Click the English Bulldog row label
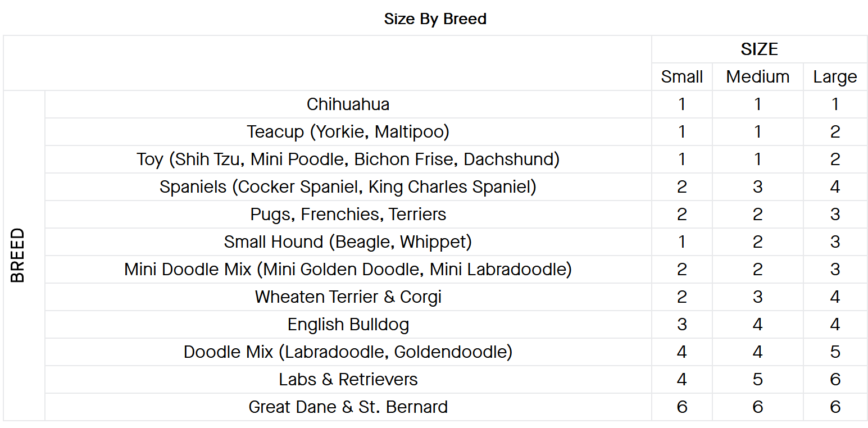This screenshot has width=868, height=428. pyautogui.click(x=348, y=325)
